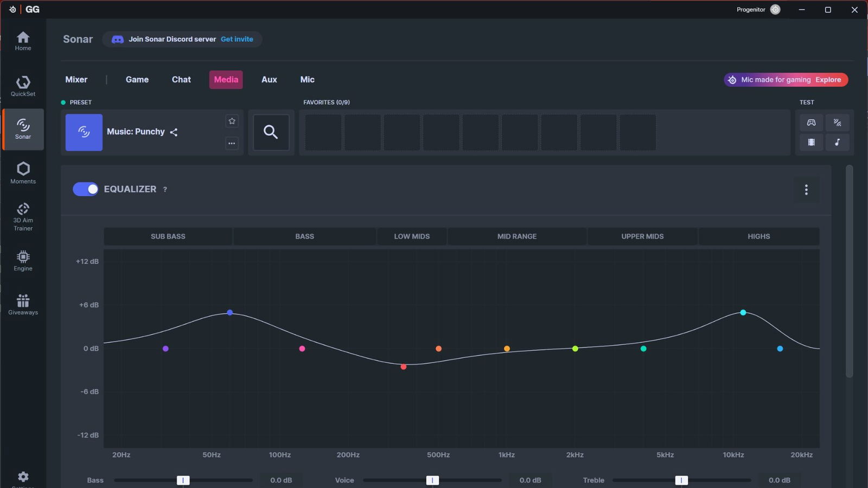Play the gamepad game test sound
868x488 pixels.
click(x=811, y=123)
